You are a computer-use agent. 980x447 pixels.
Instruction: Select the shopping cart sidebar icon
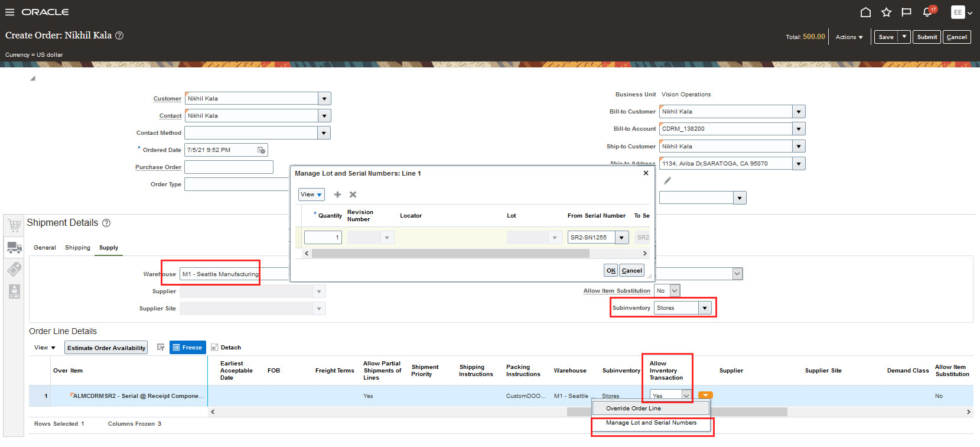(x=15, y=225)
